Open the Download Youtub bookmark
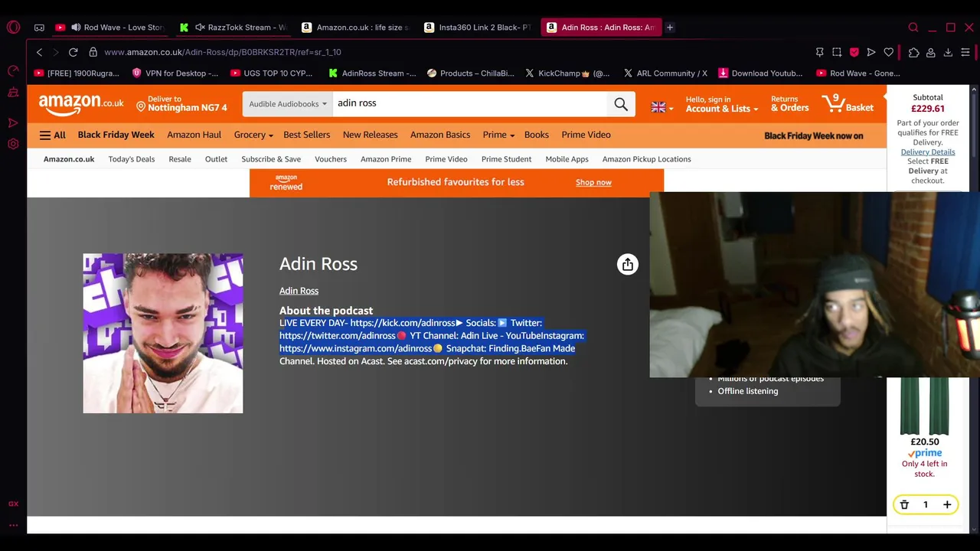980x551 pixels. click(760, 73)
